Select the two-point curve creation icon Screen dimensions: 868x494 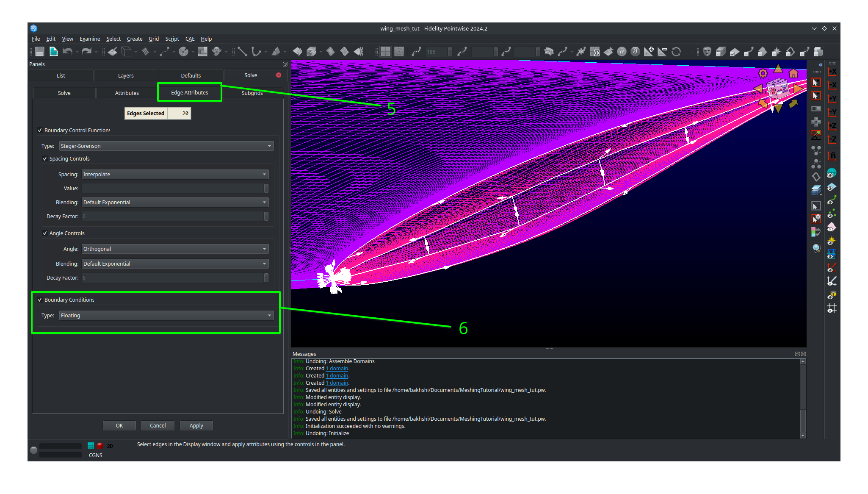pos(242,51)
